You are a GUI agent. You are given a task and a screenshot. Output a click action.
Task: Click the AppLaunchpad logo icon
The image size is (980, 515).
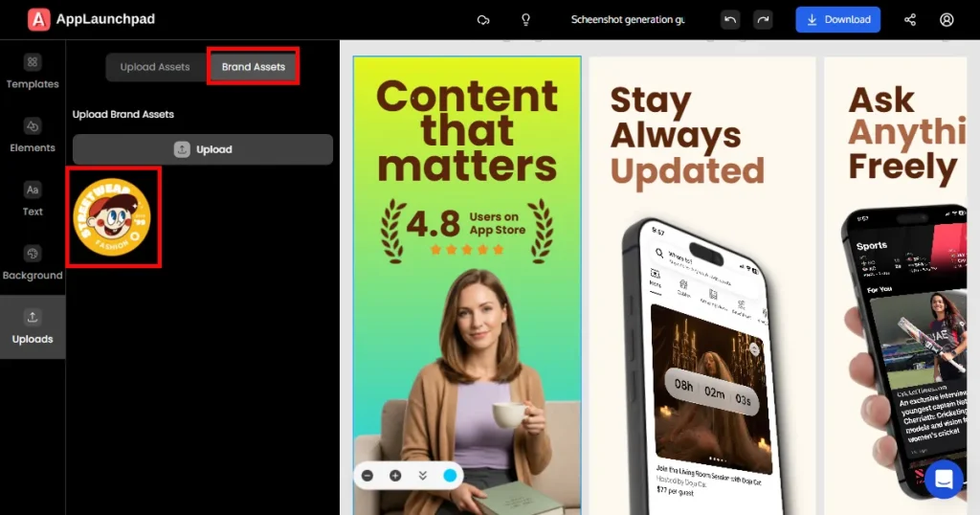coord(38,19)
